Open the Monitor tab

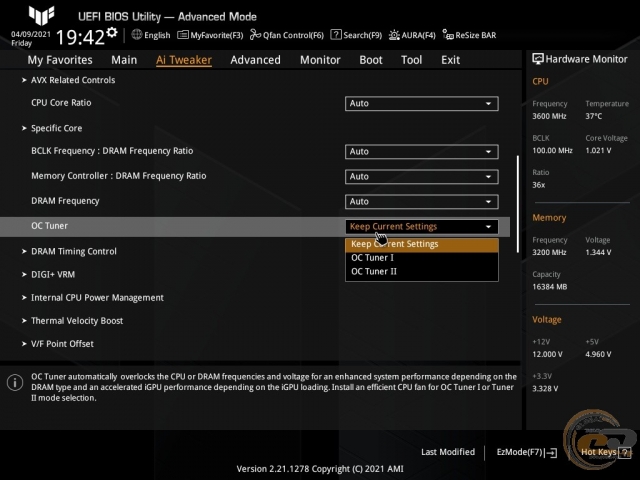point(320,60)
